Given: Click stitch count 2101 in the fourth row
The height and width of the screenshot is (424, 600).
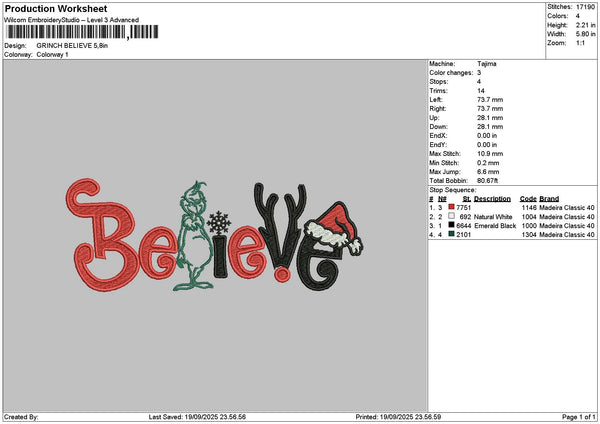Looking at the screenshot, I should click(463, 235).
